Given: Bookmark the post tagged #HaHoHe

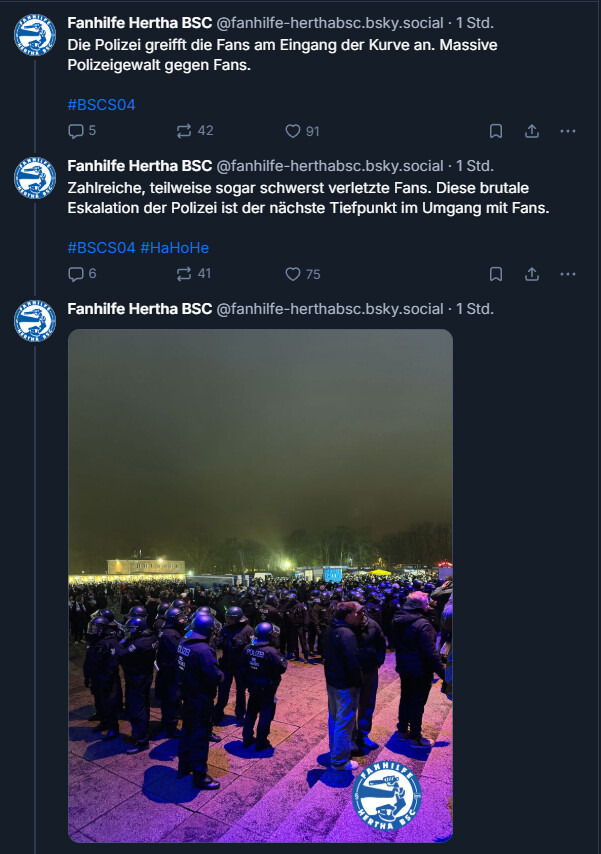Looking at the screenshot, I should [496, 274].
